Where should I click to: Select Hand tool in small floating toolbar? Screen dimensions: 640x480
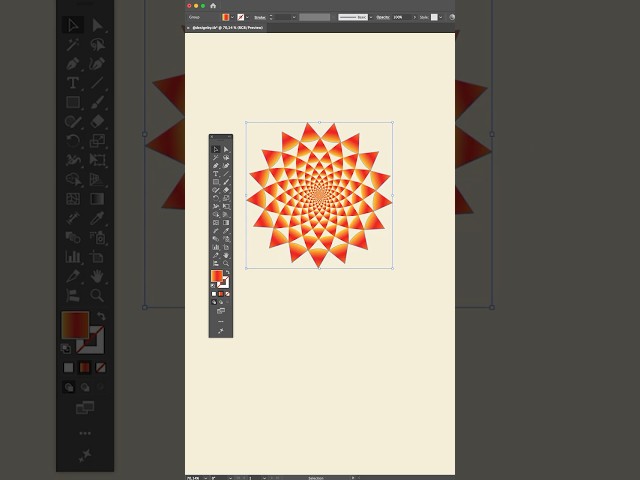[x=226, y=255]
